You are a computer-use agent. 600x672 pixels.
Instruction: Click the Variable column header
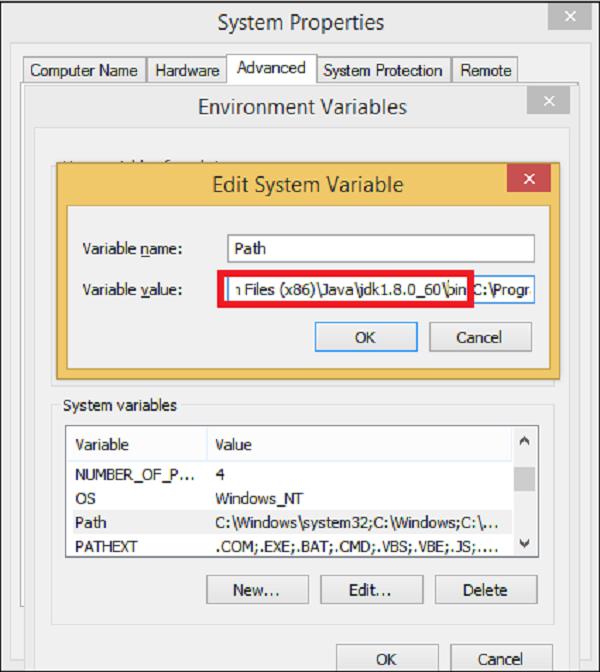(137, 444)
